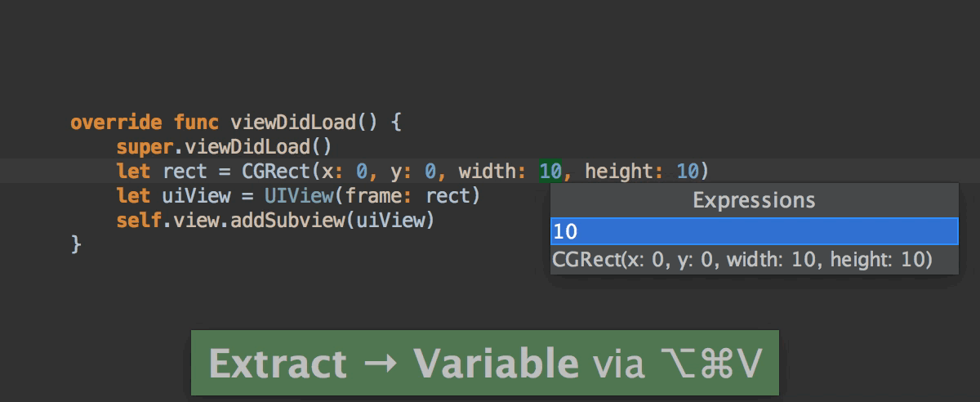The height and width of the screenshot is (402, 980).
Task: Click the func keyword
Action: click(196, 123)
